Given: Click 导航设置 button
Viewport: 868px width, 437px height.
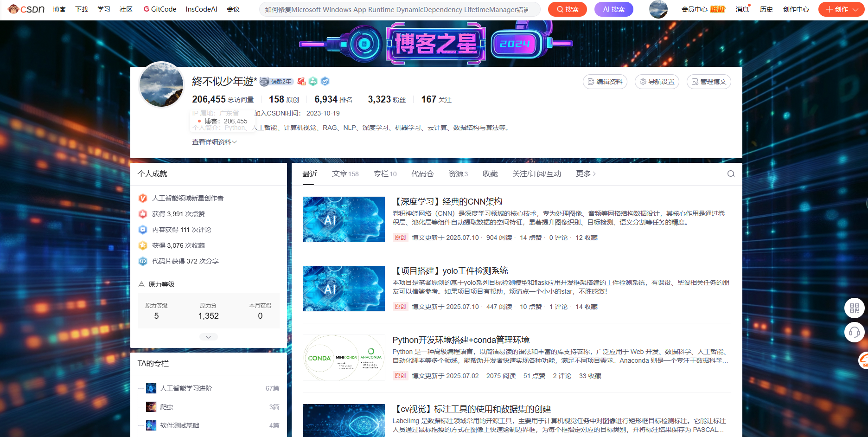Looking at the screenshot, I should coord(657,82).
